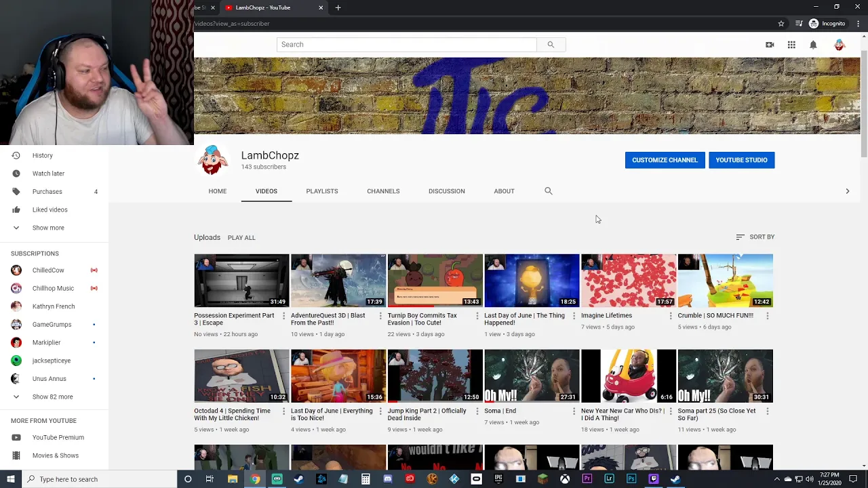Open the Unus Annus subscription
Screen dimensions: 868x488
click(x=54, y=379)
